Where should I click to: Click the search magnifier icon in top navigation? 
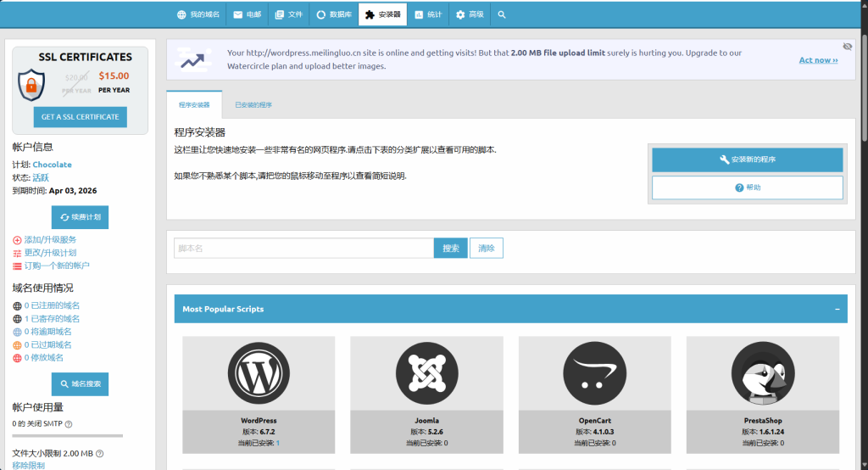[502, 14]
